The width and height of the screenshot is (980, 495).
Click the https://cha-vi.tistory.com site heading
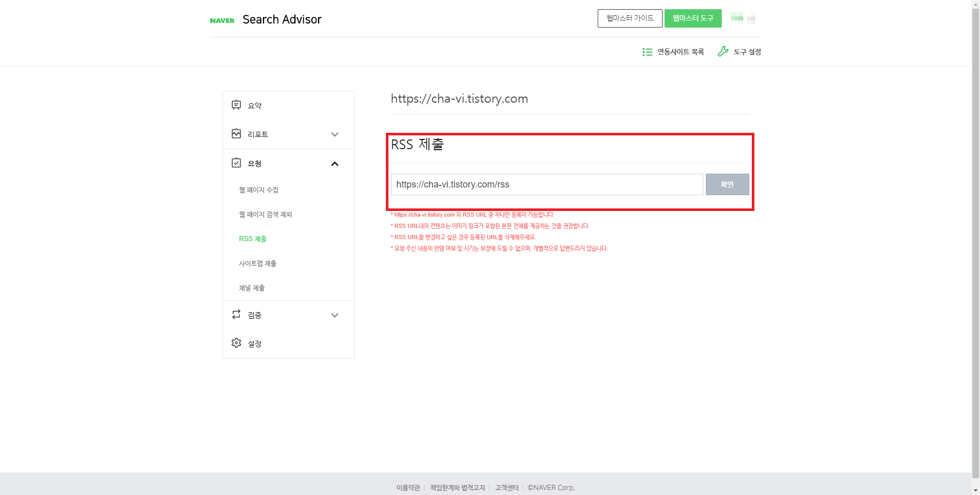click(459, 99)
